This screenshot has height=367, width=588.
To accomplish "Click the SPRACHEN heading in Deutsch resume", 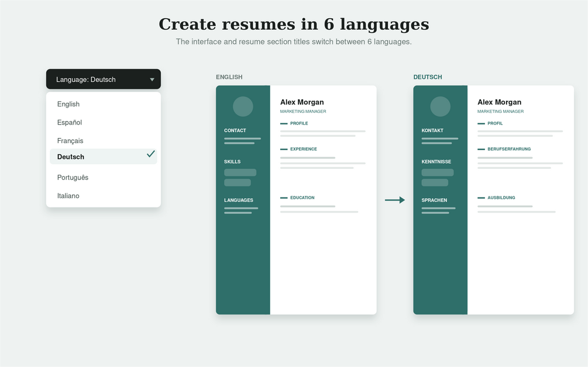I will point(434,200).
